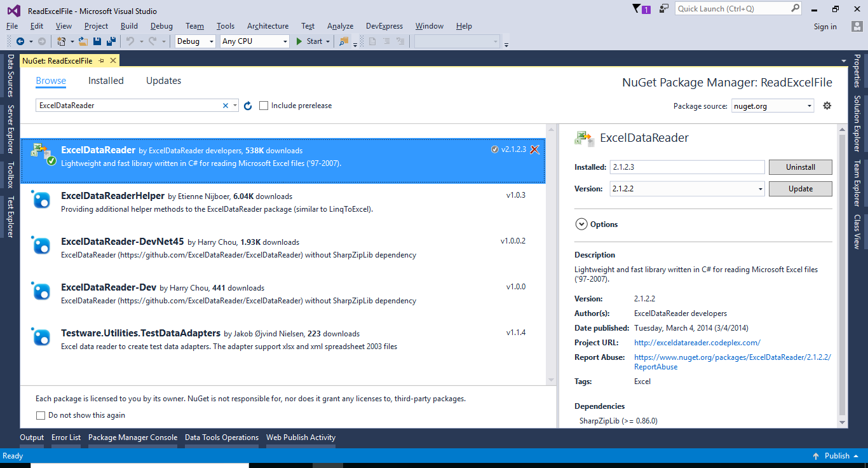
Task: Click the Find in Files toolbar icon
Action: pos(344,41)
